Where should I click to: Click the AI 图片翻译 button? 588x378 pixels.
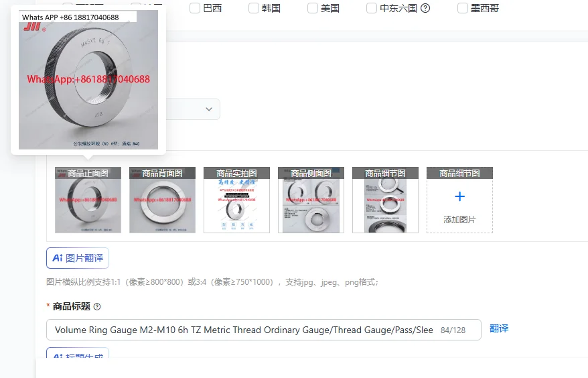pos(78,258)
